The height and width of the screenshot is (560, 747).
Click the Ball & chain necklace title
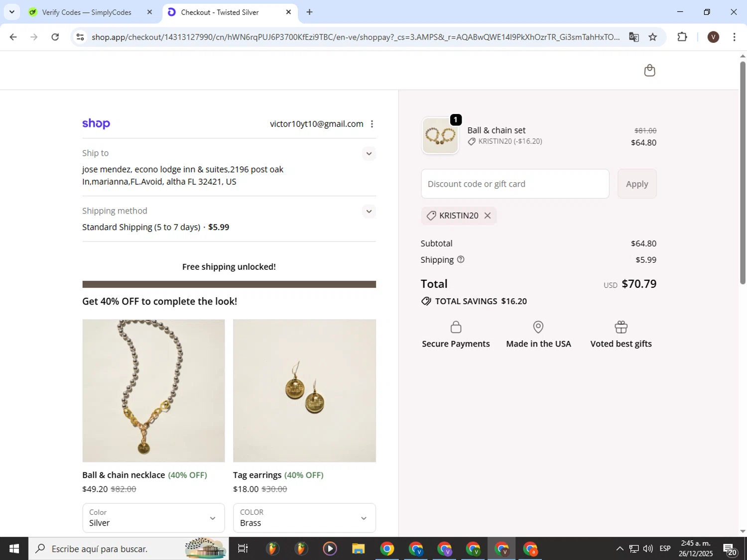tap(124, 475)
